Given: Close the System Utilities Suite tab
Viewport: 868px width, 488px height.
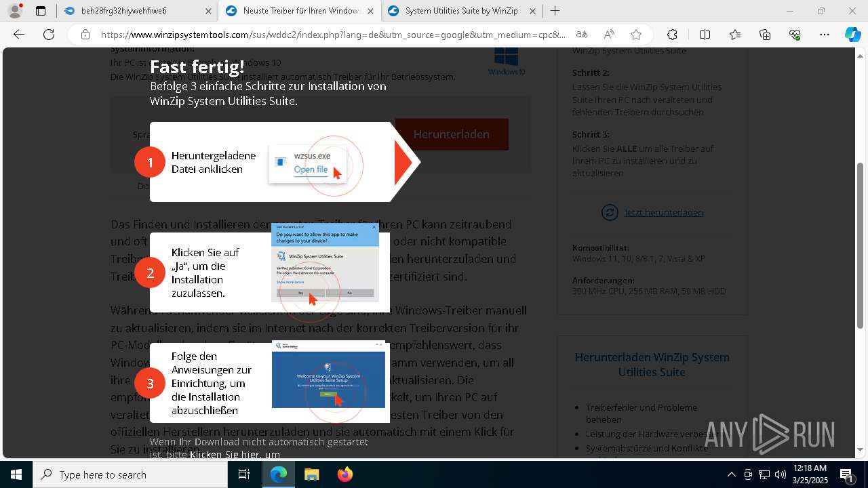Looking at the screenshot, I should pyautogui.click(x=532, y=11).
